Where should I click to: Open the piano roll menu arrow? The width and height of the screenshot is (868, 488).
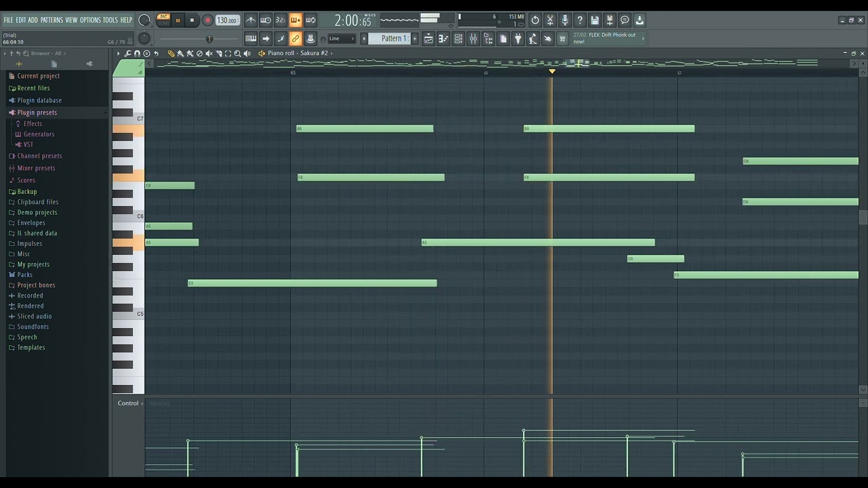(x=118, y=53)
